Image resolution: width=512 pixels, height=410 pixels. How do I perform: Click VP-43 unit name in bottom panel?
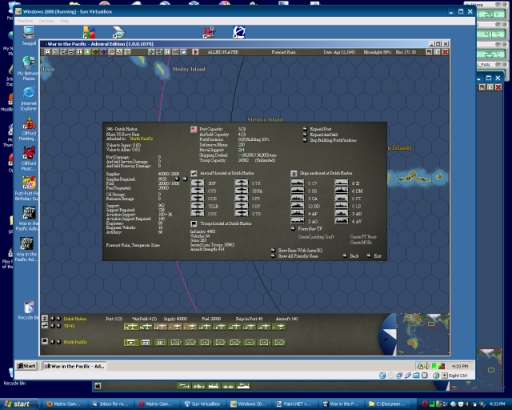click(x=69, y=326)
